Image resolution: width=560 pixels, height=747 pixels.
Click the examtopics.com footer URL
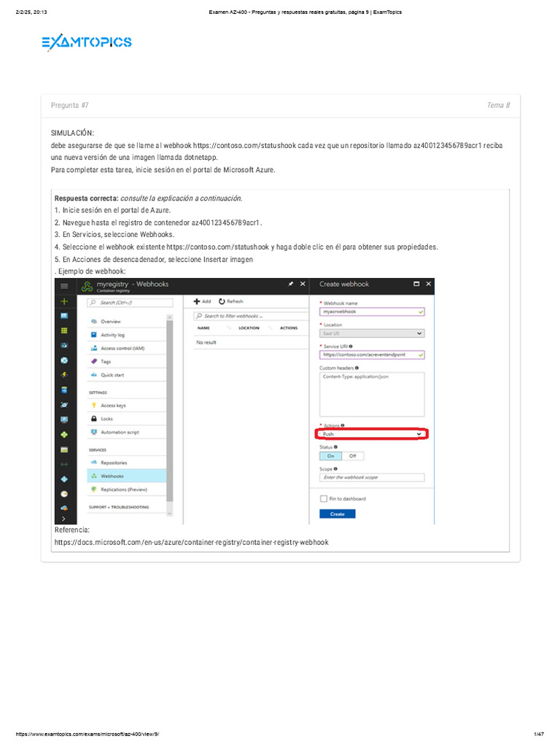[87, 734]
